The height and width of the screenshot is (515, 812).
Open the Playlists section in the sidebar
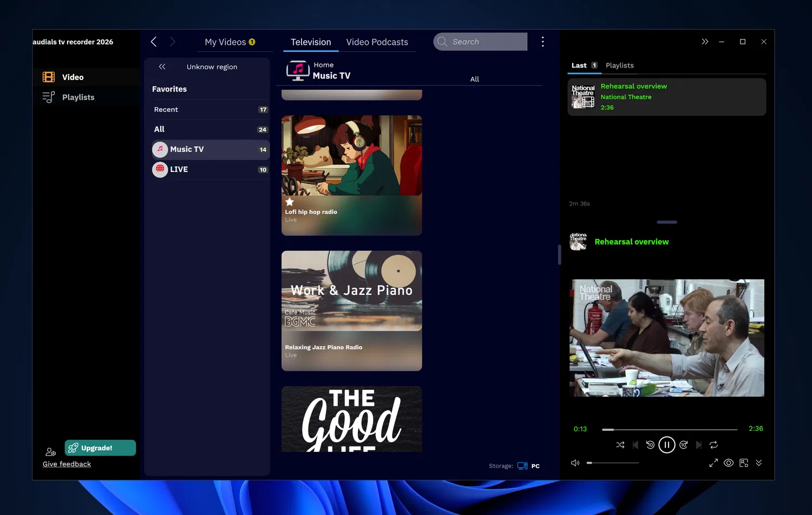click(87, 97)
